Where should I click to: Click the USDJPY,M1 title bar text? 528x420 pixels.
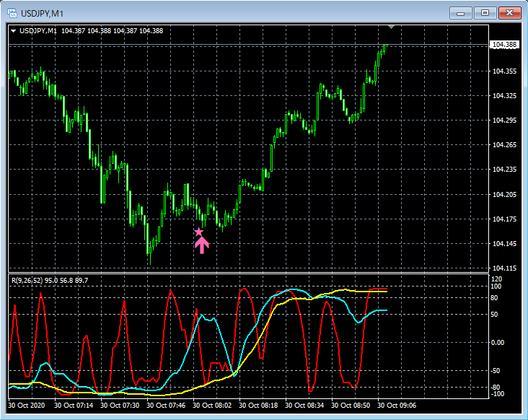coord(42,14)
